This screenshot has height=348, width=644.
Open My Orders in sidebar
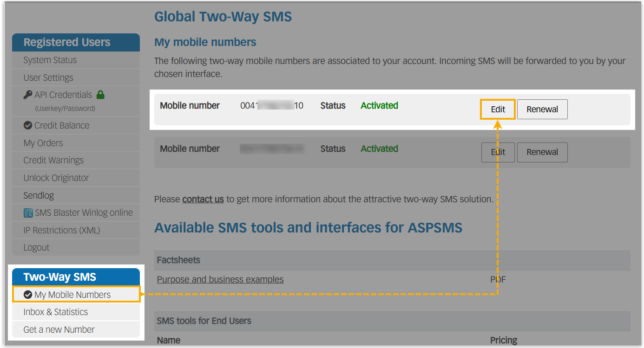[43, 143]
